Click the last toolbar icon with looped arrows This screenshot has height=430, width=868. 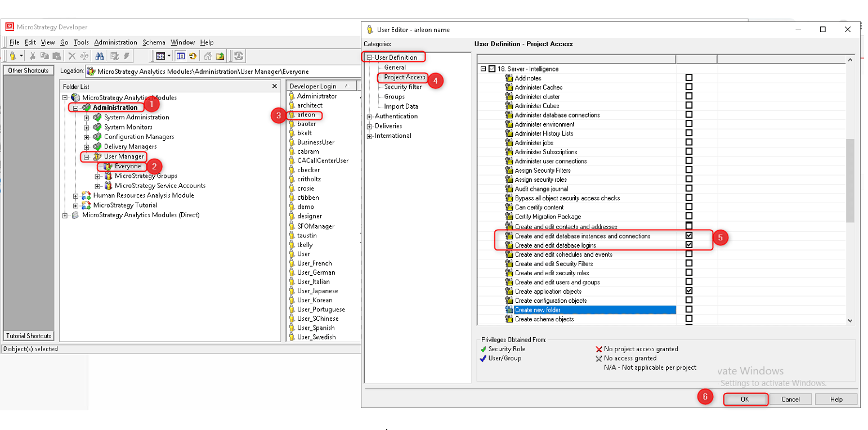(x=239, y=56)
